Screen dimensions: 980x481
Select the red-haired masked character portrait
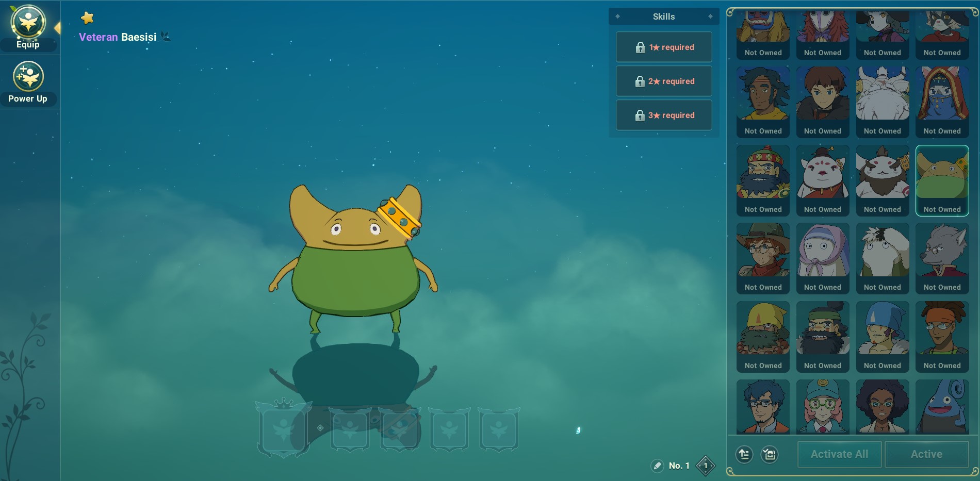(x=823, y=35)
